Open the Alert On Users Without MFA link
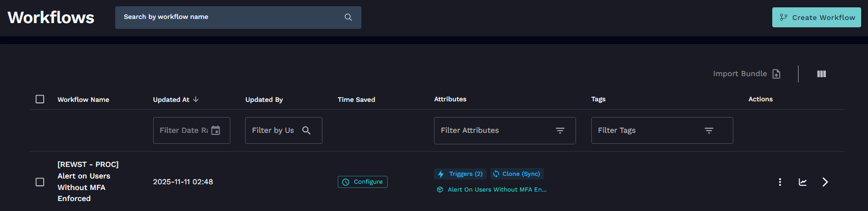 tap(496, 189)
